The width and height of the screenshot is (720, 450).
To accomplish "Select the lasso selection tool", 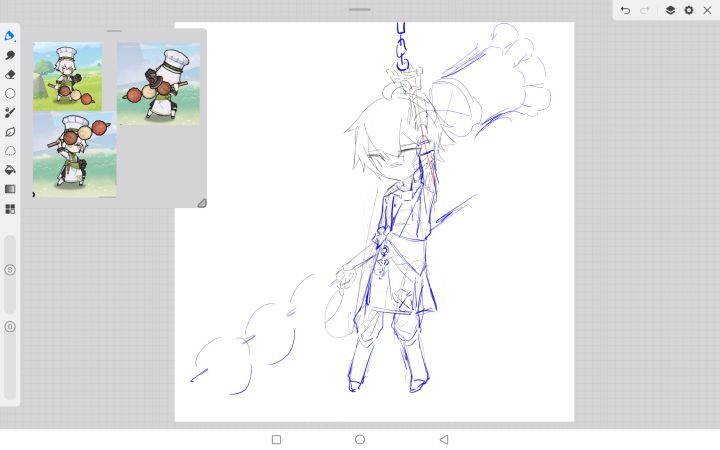I will pyautogui.click(x=10, y=151).
